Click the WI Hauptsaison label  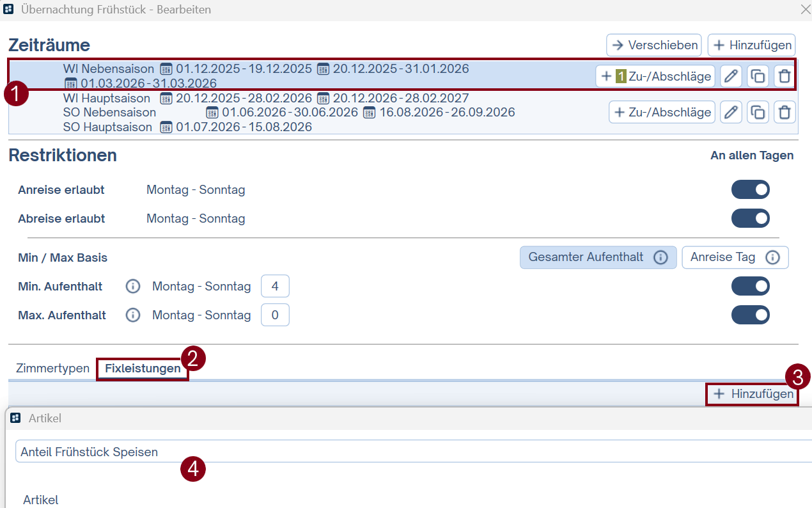click(x=107, y=98)
